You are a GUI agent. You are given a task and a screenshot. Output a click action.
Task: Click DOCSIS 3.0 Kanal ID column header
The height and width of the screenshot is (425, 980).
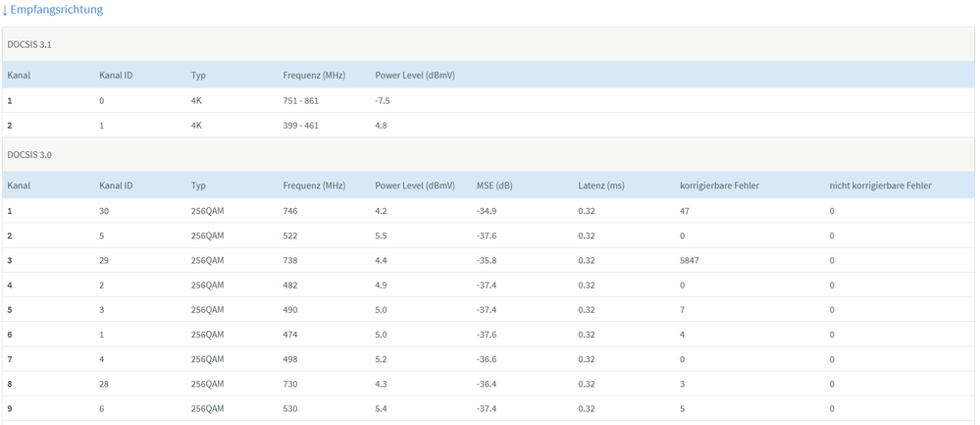tap(116, 186)
